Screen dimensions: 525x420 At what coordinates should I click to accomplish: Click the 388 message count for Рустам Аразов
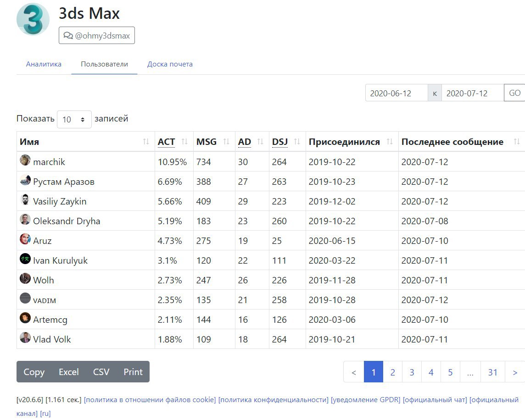point(204,182)
